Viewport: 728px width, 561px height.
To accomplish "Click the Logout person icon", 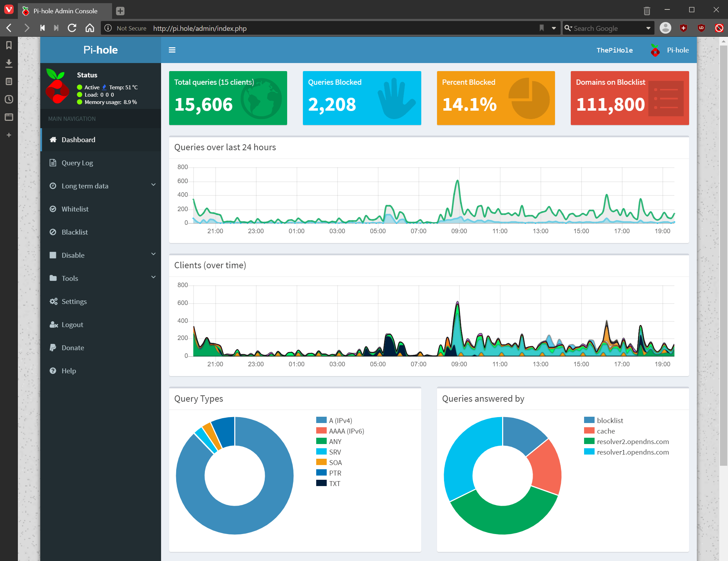I will pos(54,324).
